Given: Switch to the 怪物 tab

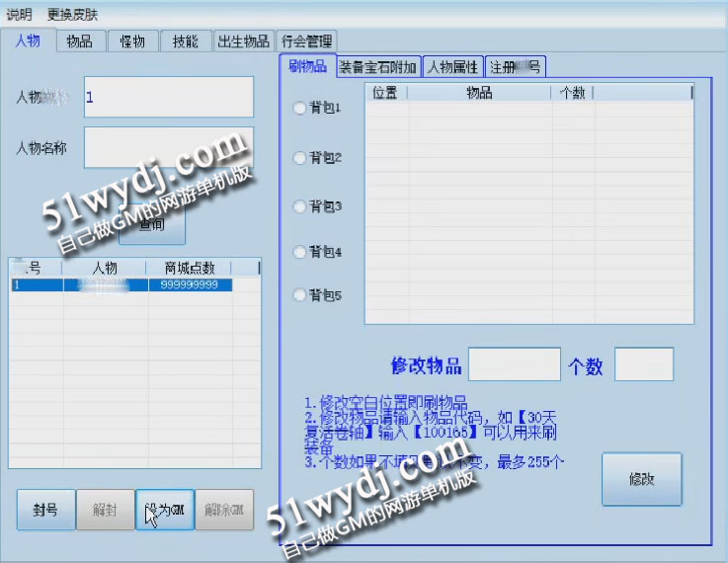Looking at the screenshot, I should click(x=132, y=40).
